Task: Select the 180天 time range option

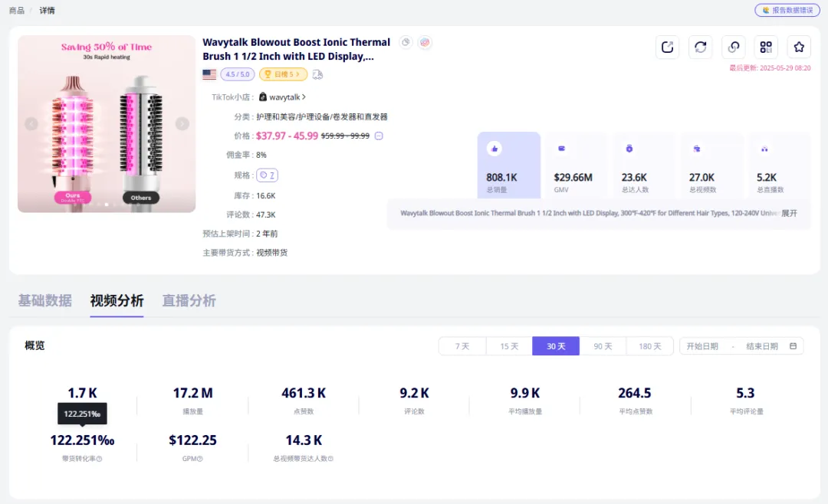Action: [649, 346]
